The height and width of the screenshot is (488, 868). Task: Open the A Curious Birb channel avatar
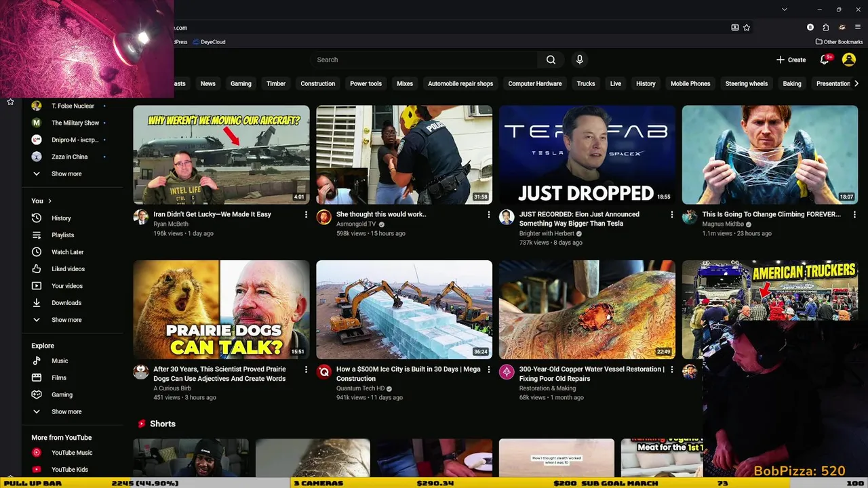141,372
